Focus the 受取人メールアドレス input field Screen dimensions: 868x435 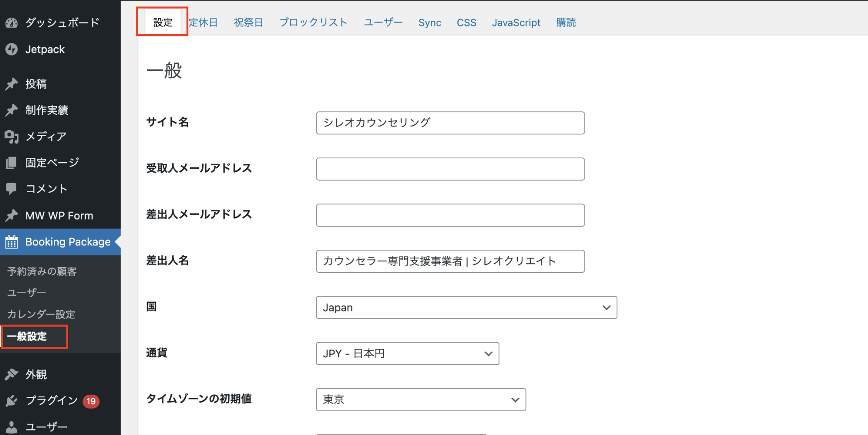tap(450, 169)
